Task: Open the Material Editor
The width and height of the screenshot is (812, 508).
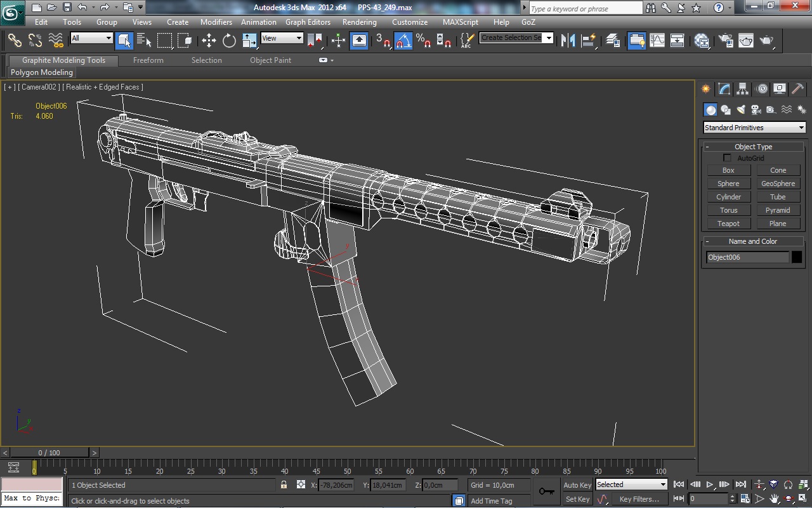Action: (x=702, y=40)
